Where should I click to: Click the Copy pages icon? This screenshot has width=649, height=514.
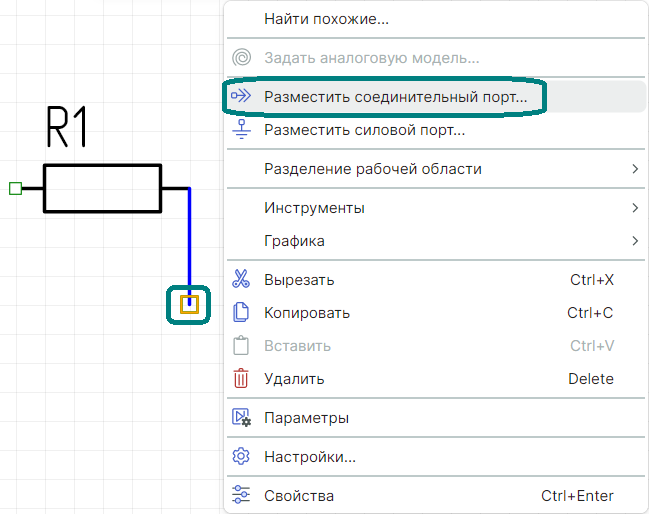(241, 313)
